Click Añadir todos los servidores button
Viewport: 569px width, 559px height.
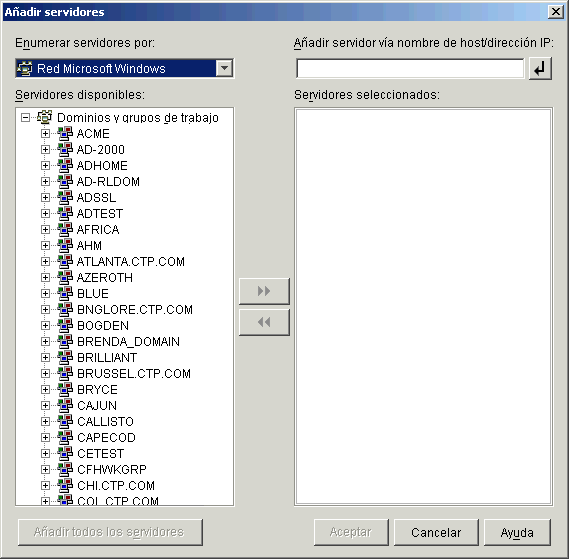point(110,533)
